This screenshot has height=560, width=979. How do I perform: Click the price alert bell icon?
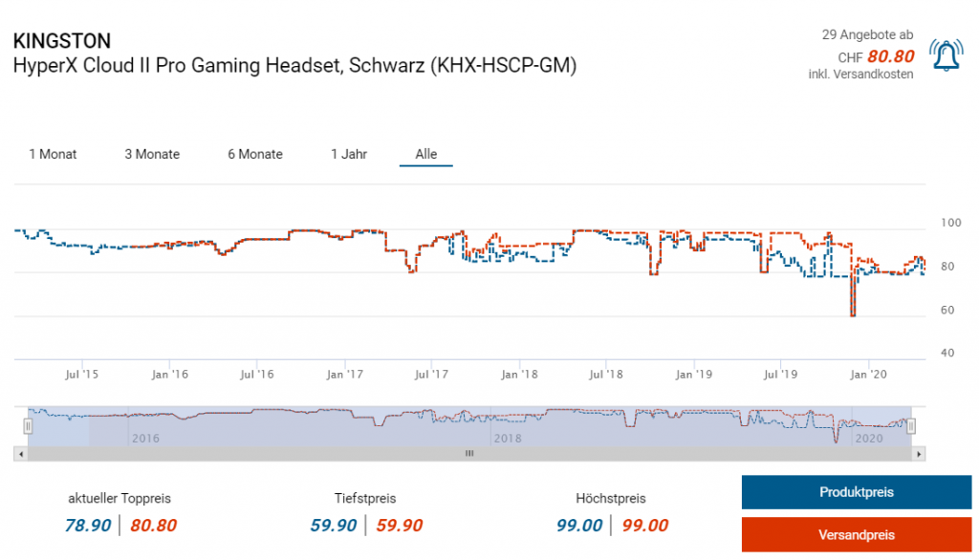[x=946, y=57]
